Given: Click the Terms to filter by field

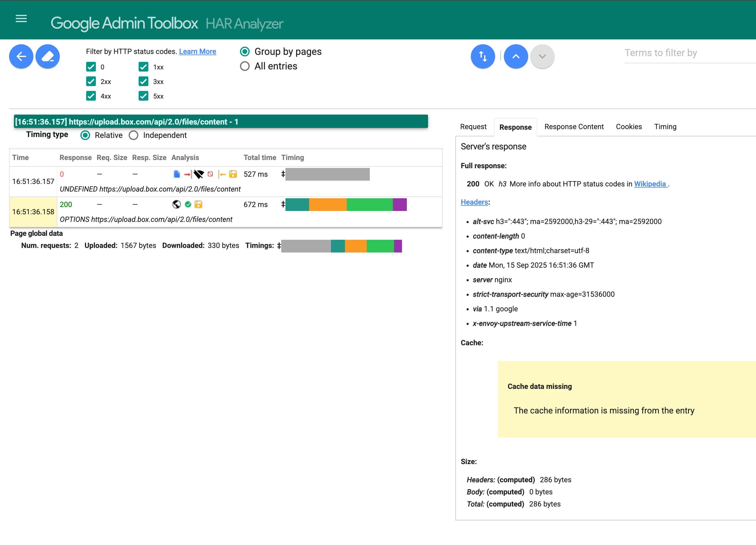Looking at the screenshot, I should click(x=687, y=53).
